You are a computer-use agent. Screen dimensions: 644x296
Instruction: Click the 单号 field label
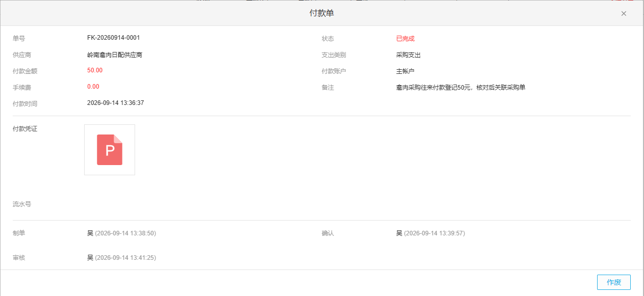tap(19, 39)
